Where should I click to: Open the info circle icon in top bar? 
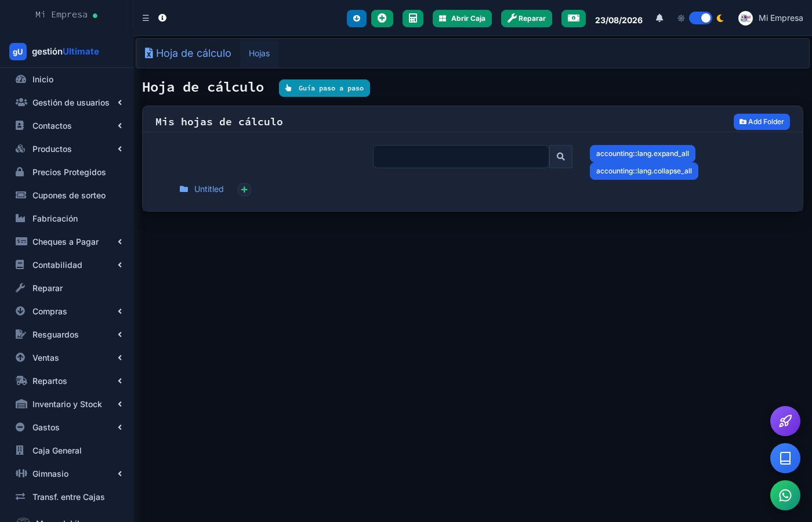pyautogui.click(x=162, y=18)
